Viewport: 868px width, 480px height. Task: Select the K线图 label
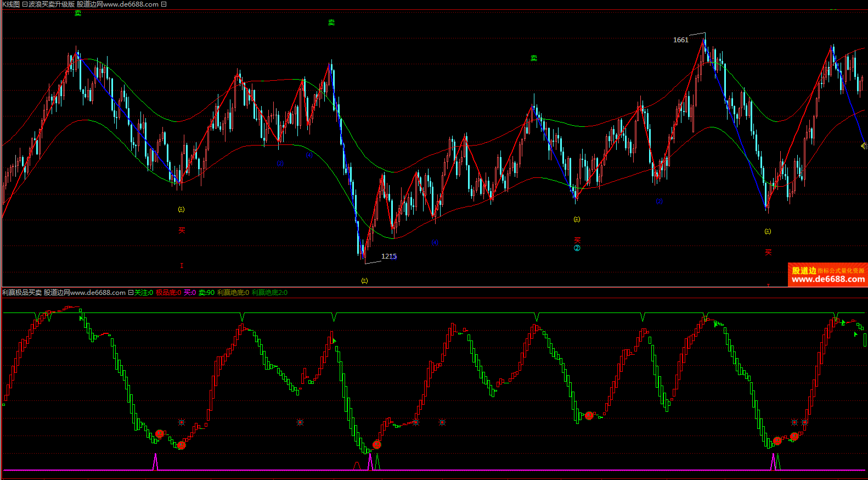(10, 4)
